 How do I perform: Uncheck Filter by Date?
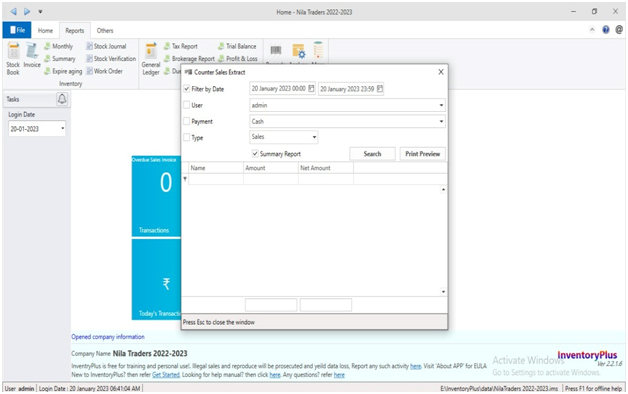(187, 88)
